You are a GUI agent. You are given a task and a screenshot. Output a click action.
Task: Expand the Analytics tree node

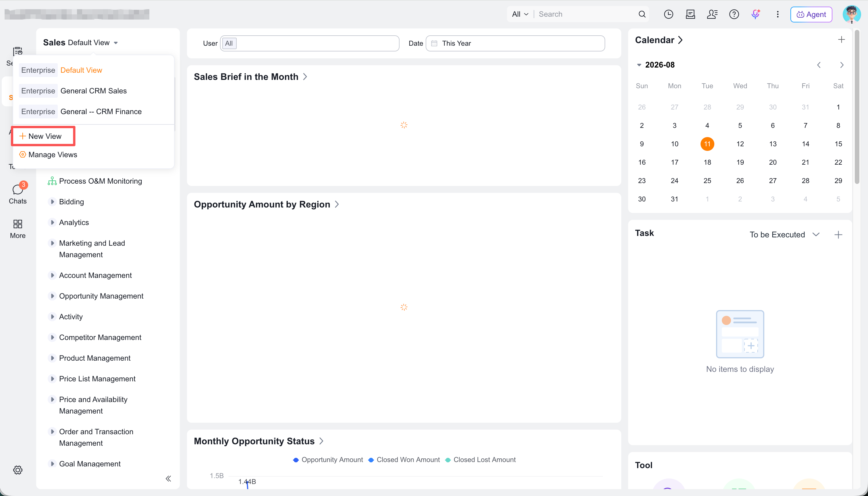click(x=52, y=222)
